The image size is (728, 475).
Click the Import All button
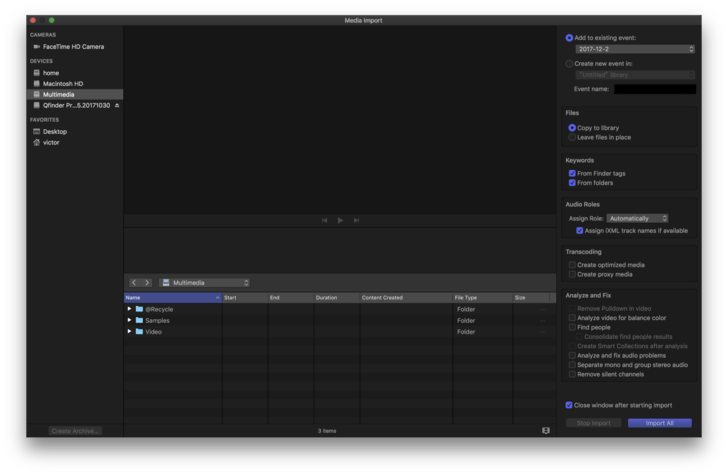(x=659, y=423)
